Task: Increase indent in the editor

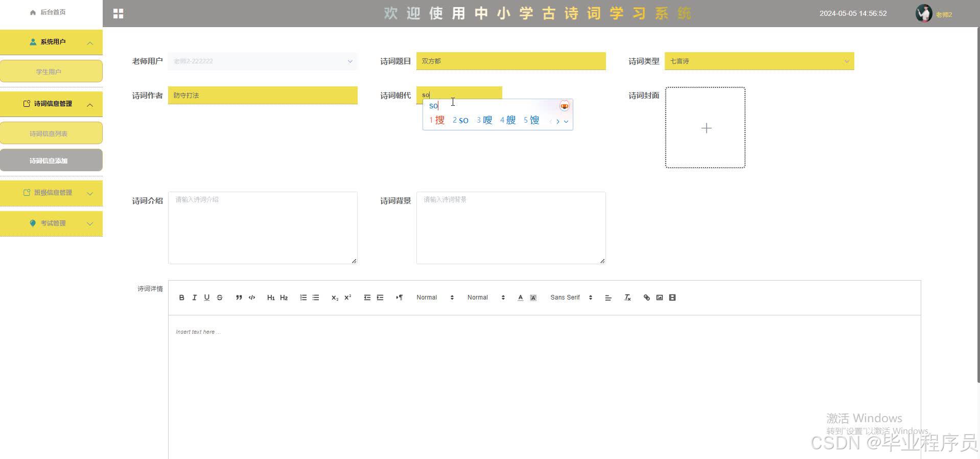Action: pos(380,297)
